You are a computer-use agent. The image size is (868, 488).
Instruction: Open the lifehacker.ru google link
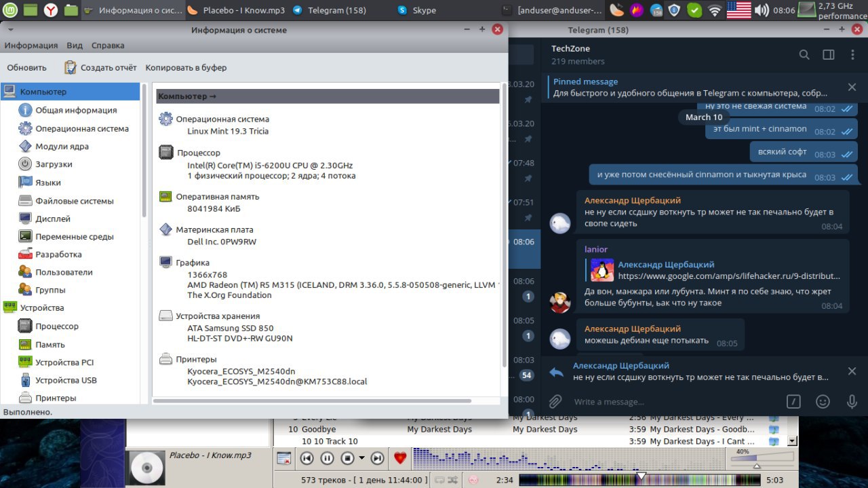[x=729, y=276]
